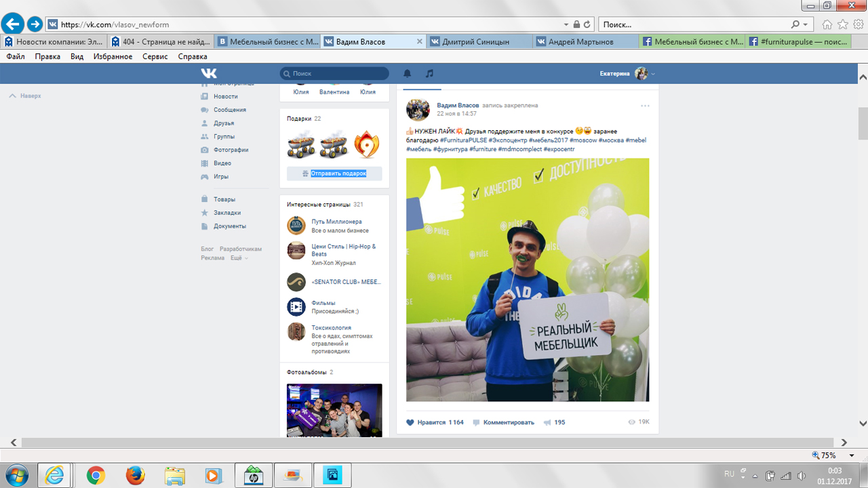The width and height of the screenshot is (868, 488).
Task: Expand the Екатерина profile dropdown
Action: coord(652,74)
